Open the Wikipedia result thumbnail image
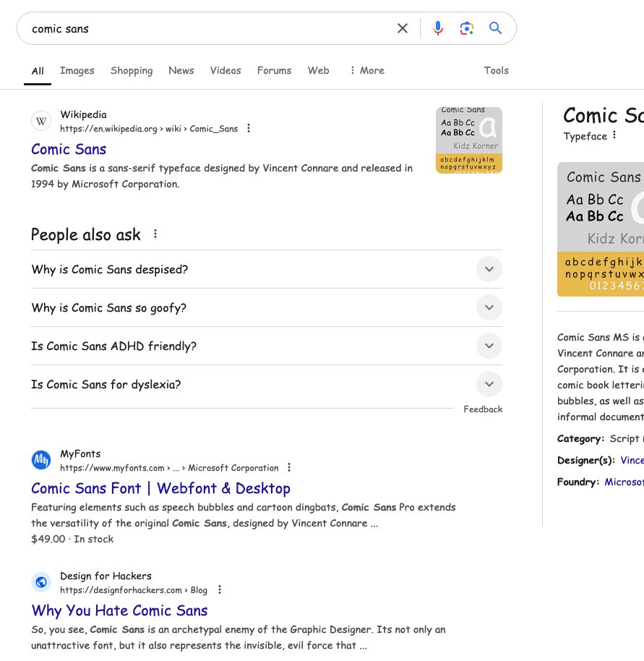Image resolution: width=644 pixels, height=661 pixels. coord(469,140)
